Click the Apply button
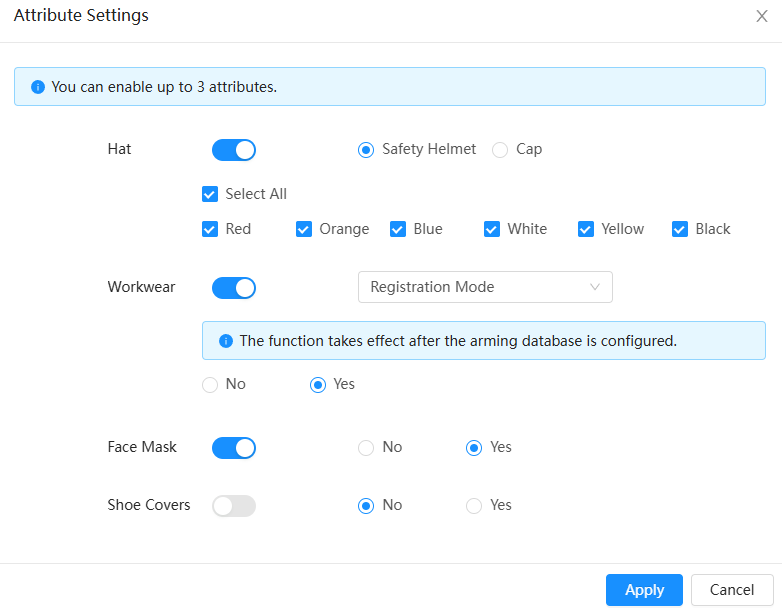 coord(644,590)
